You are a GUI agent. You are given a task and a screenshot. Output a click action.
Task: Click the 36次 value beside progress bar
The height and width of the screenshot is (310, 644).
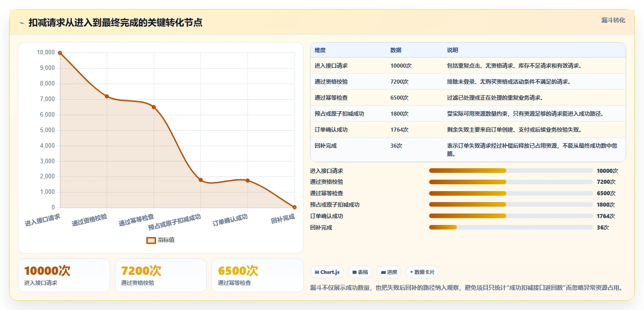[602, 227]
